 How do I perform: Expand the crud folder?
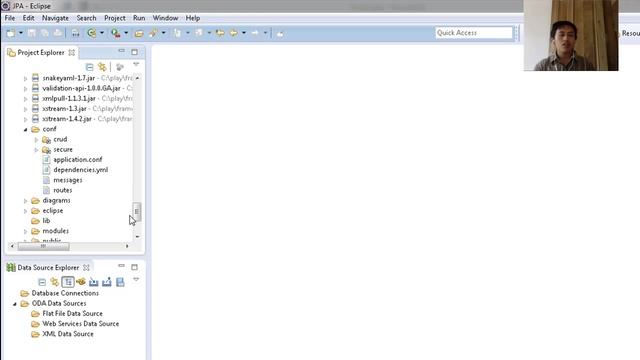click(x=36, y=140)
